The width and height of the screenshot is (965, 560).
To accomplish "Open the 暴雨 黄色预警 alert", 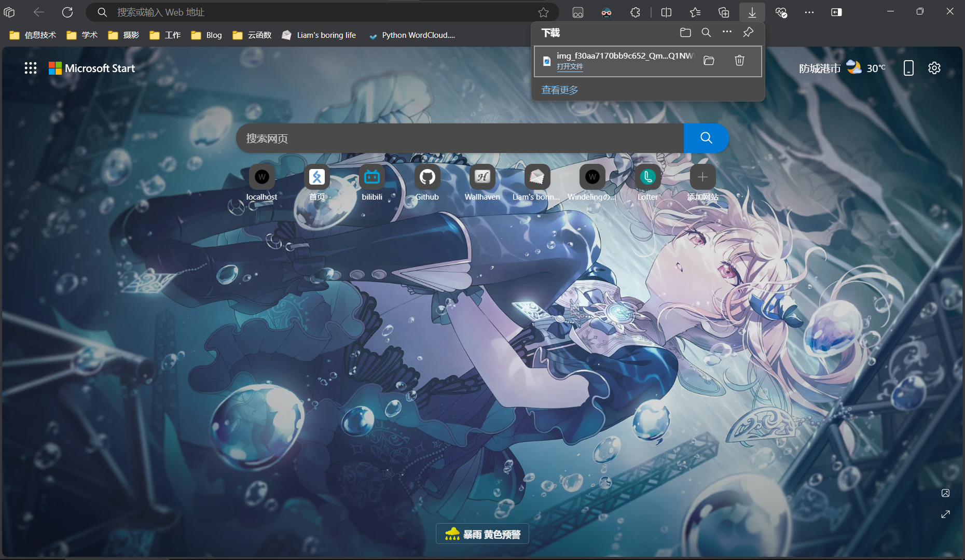I will (x=482, y=534).
